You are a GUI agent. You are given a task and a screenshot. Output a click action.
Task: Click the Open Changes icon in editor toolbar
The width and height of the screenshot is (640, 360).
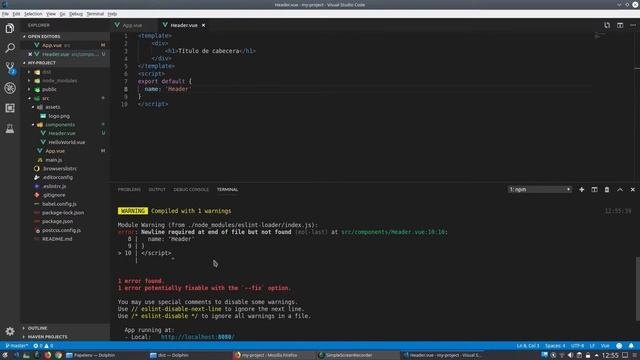607,25
